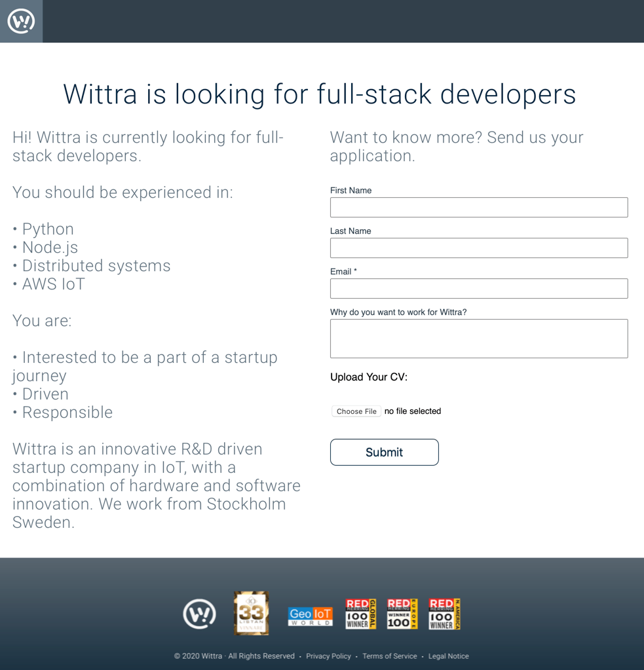Click the Red Herring Global 100 Winner badge
644x670 pixels.
click(x=361, y=614)
